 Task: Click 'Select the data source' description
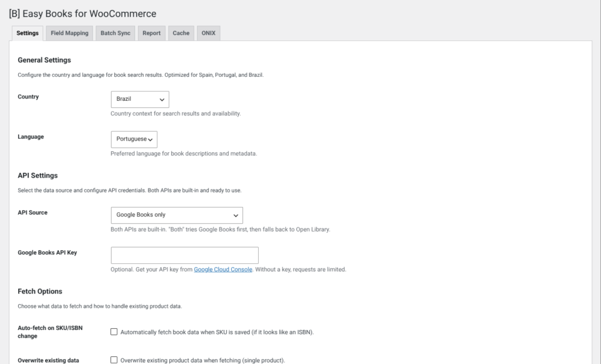tap(130, 190)
